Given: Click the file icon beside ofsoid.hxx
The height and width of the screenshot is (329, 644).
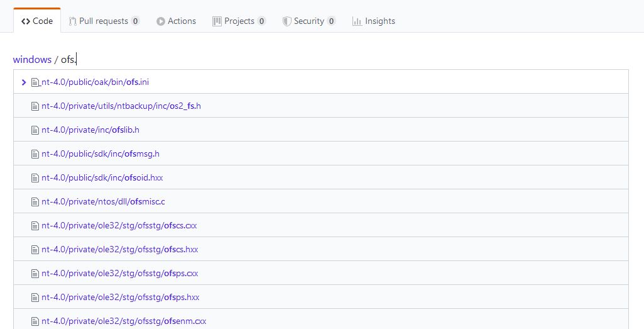Looking at the screenshot, I should [x=35, y=178].
